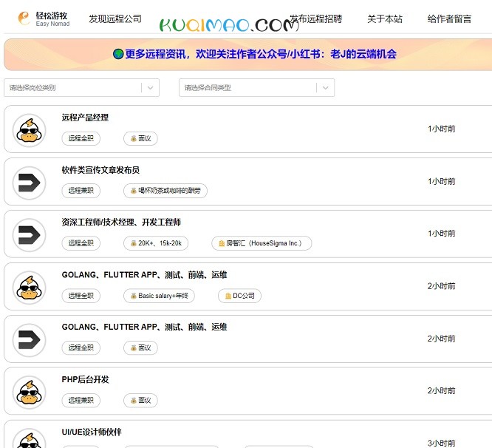The width and height of the screenshot is (492, 448).
Task: Click the globe icon in the banner
Action: point(118,54)
